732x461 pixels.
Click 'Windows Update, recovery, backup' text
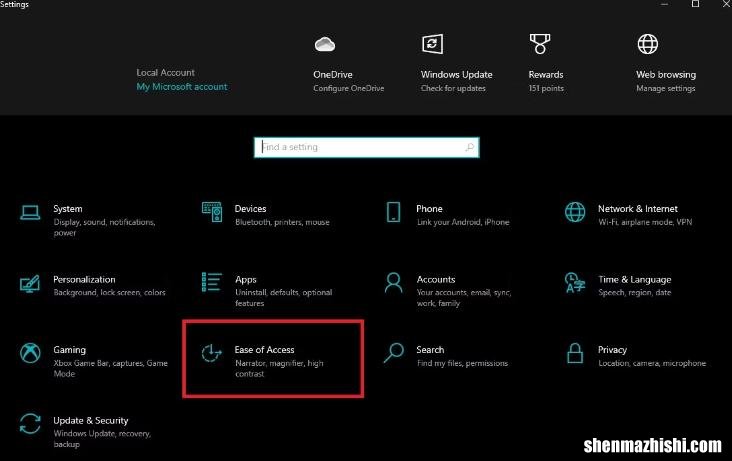tap(102, 439)
